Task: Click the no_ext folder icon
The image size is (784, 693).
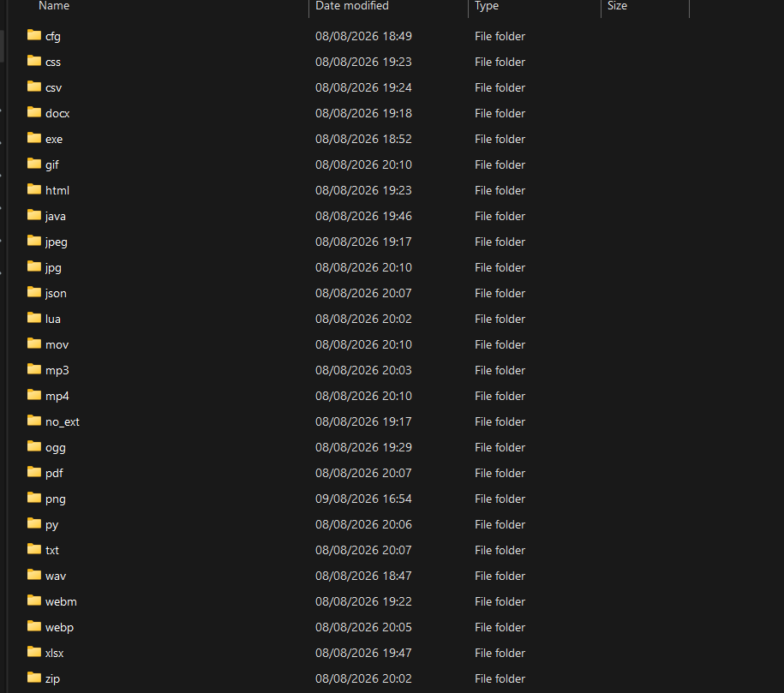Action: [x=34, y=421]
